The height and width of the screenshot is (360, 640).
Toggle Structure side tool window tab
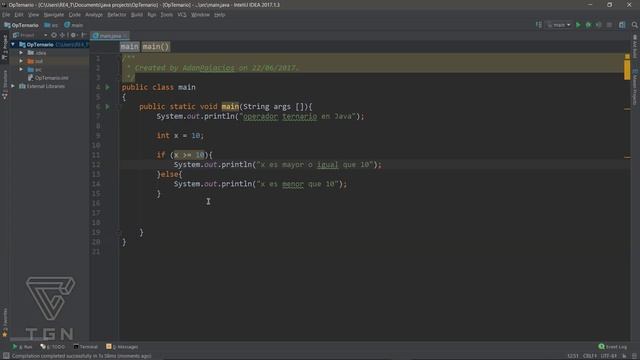pos(4,84)
